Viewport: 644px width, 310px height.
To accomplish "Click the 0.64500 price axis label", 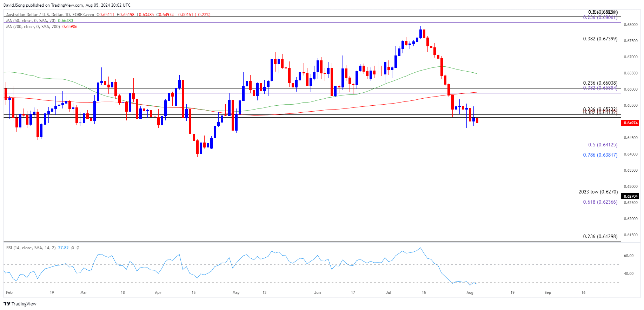I will [x=631, y=138].
